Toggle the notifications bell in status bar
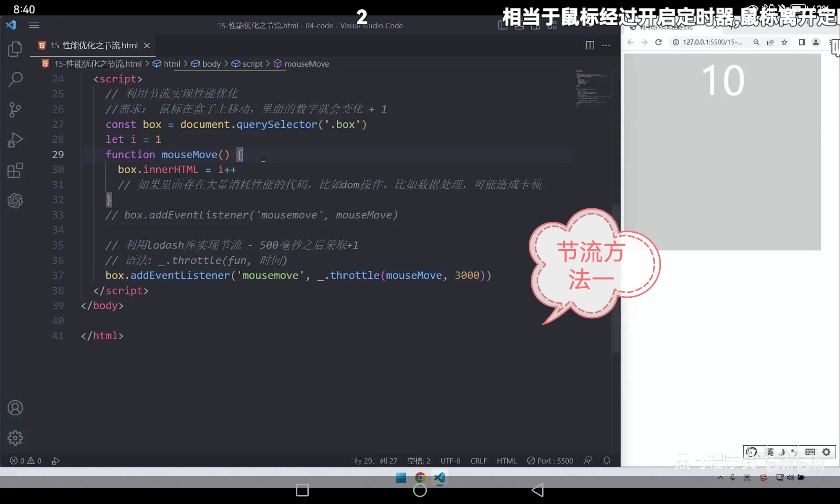This screenshot has height=504, width=840. 606,461
